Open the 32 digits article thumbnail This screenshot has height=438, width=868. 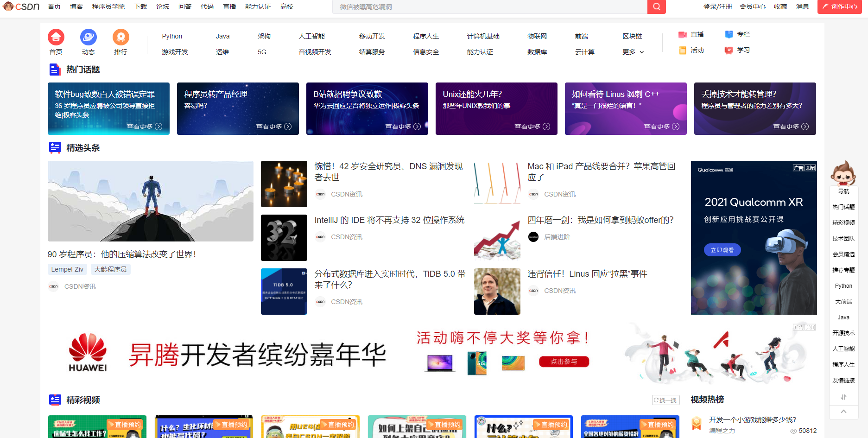pos(284,238)
